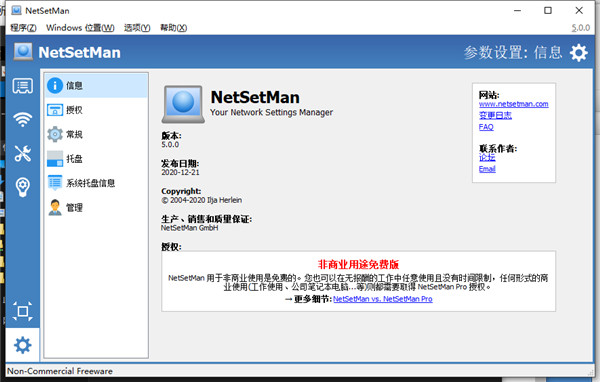The width and height of the screenshot is (600, 382).
Task: Switch to compact mode icon
Action: (23, 311)
